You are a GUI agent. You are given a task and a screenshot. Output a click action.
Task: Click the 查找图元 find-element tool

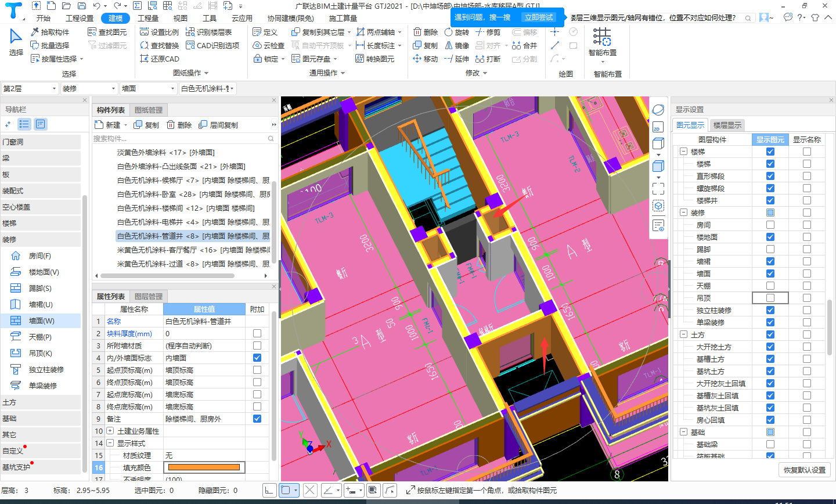click(107, 33)
